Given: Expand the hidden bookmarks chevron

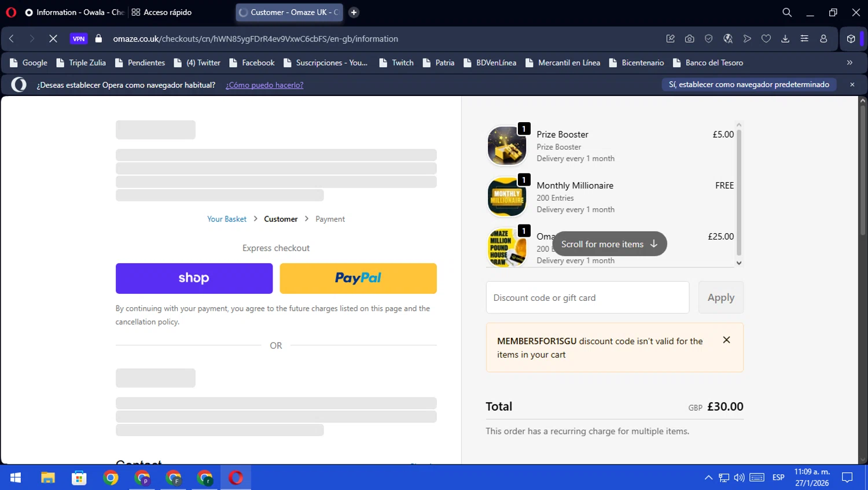Looking at the screenshot, I should (x=849, y=62).
